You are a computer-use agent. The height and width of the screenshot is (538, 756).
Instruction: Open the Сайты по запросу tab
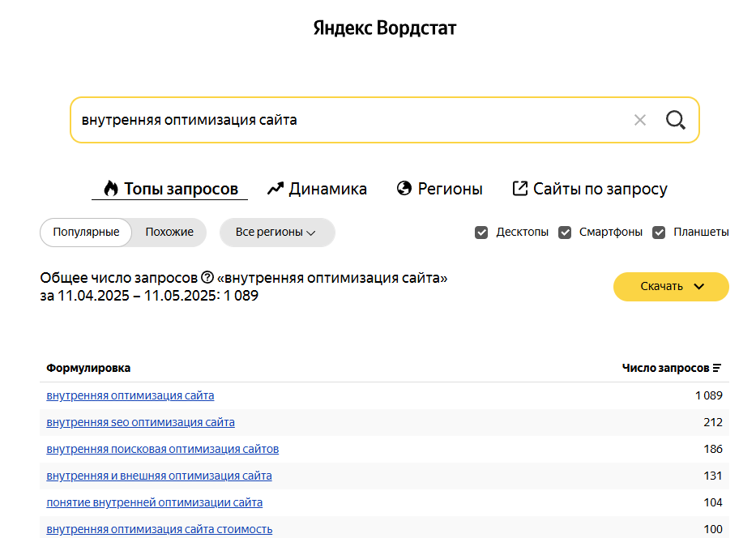tap(590, 189)
